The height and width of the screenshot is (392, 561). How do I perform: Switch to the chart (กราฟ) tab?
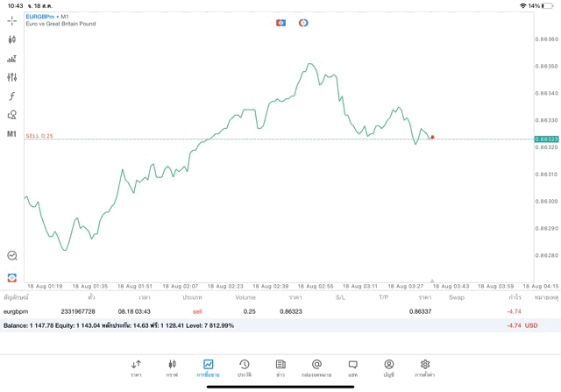(x=172, y=367)
